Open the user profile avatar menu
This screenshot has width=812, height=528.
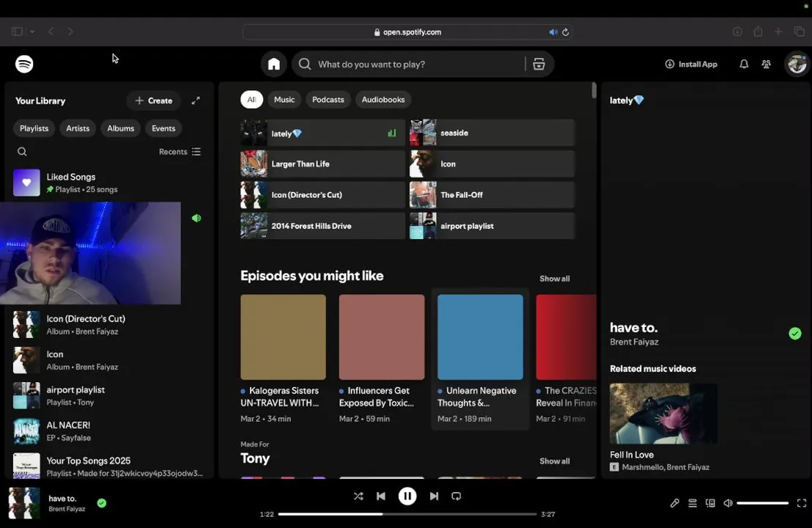pyautogui.click(x=797, y=65)
